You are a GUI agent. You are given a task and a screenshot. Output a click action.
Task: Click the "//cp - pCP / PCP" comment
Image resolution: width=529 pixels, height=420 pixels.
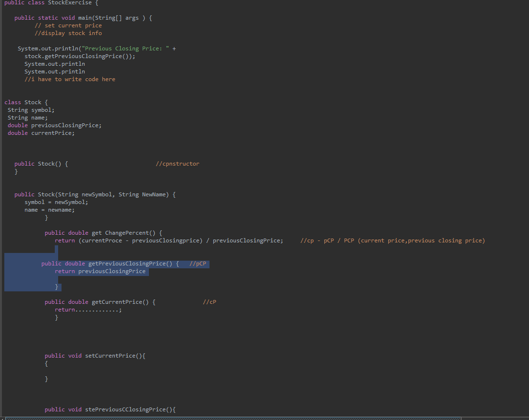[x=336, y=240]
